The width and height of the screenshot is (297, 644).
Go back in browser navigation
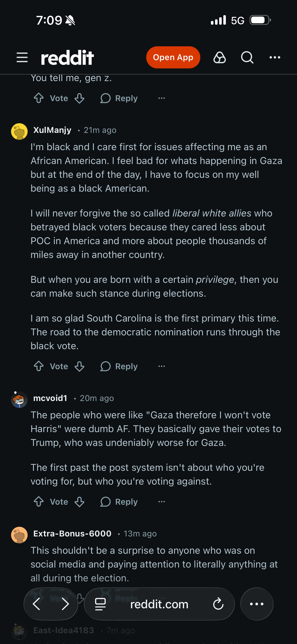(x=37, y=604)
